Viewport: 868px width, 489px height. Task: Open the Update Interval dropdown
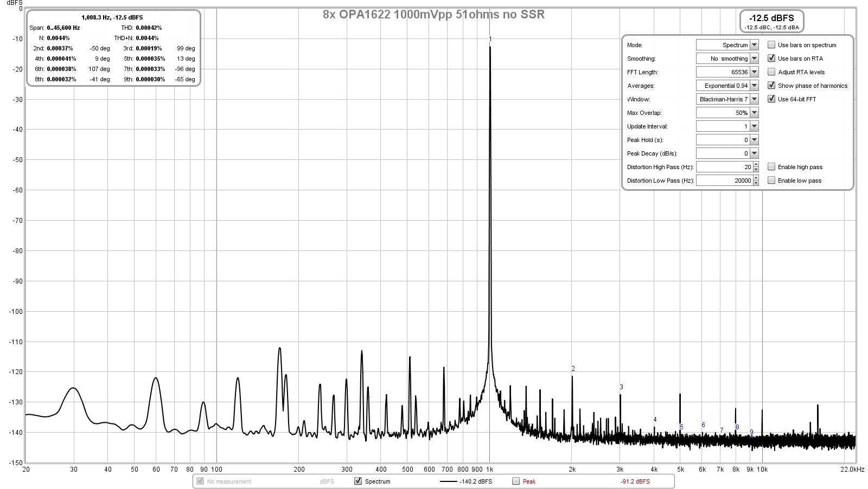pyautogui.click(x=727, y=126)
